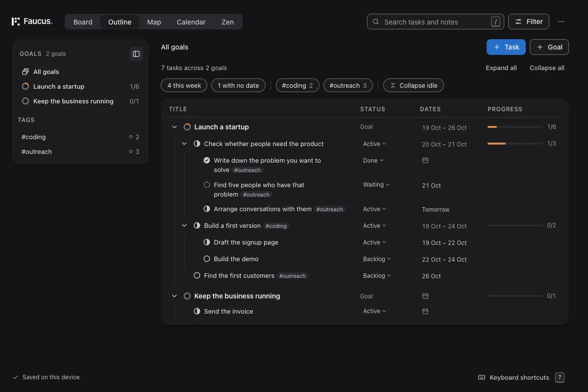The width and height of the screenshot is (588, 392).
Task: Check the empty circle for Build the demo
Action: (207, 259)
